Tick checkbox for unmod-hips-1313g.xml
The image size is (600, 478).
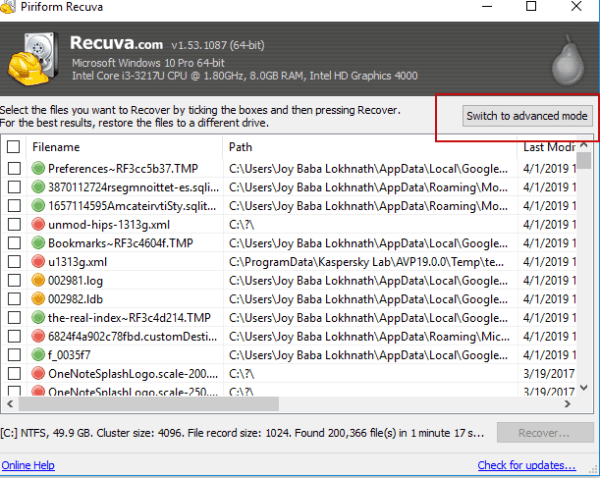(14, 225)
